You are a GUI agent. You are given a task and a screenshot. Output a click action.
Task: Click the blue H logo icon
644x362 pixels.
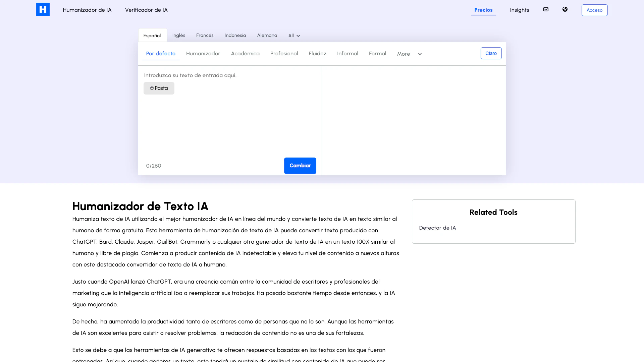click(x=43, y=9)
